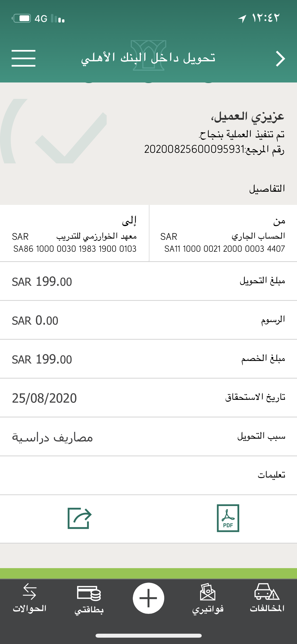Tap the green banner strip above navigation

coord(148,573)
